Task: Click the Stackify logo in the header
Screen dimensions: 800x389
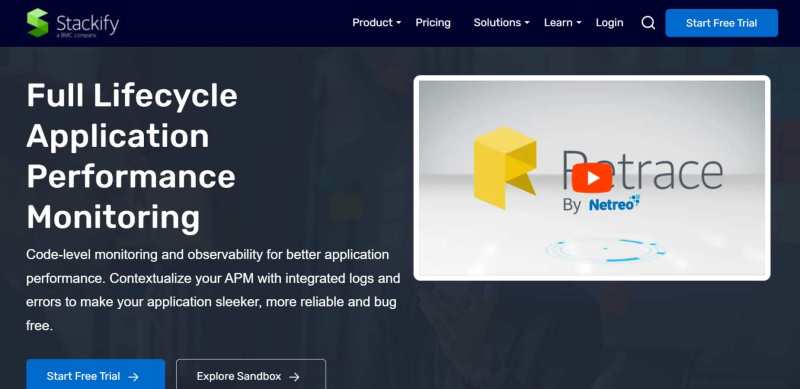Action: (x=73, y=23)
